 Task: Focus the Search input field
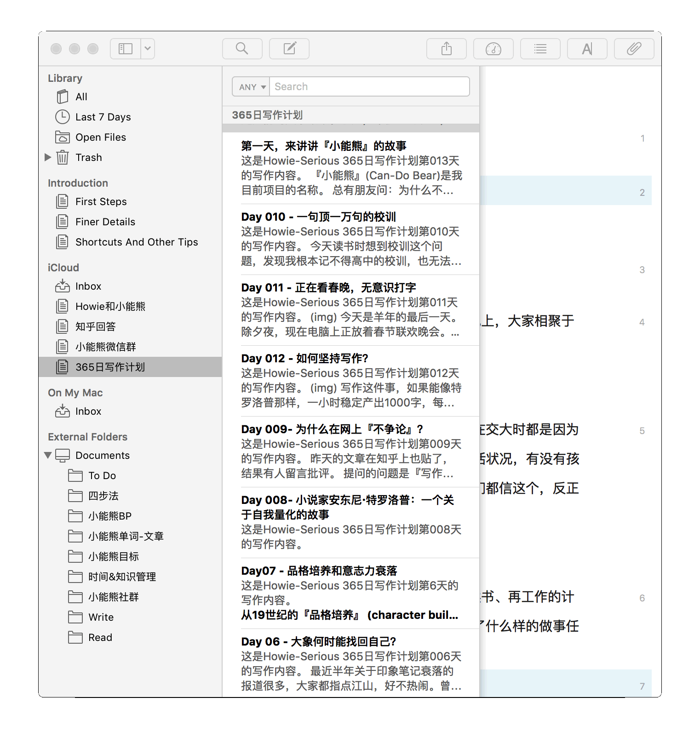pyautogui.click(x=369, y=86)
